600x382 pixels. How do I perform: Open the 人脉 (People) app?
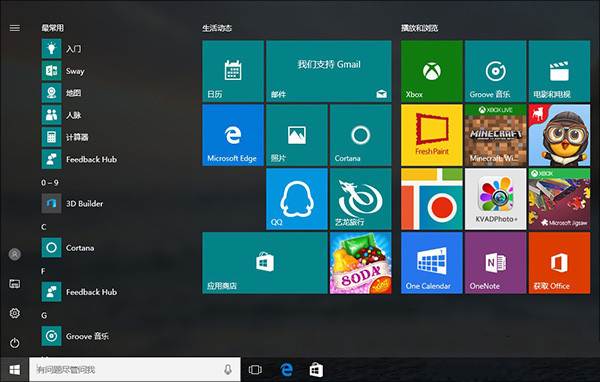tap(61, 115)
